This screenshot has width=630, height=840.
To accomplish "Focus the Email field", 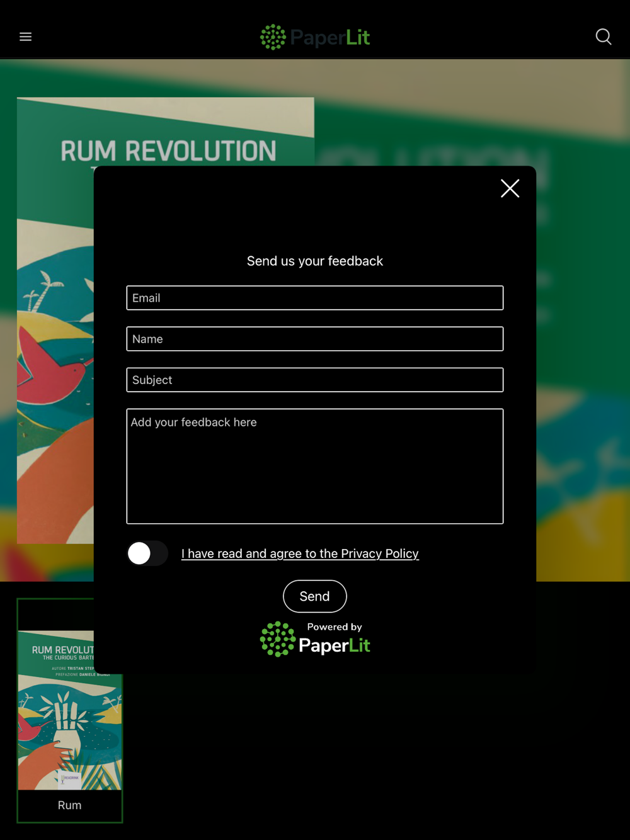I will [315, 298].
